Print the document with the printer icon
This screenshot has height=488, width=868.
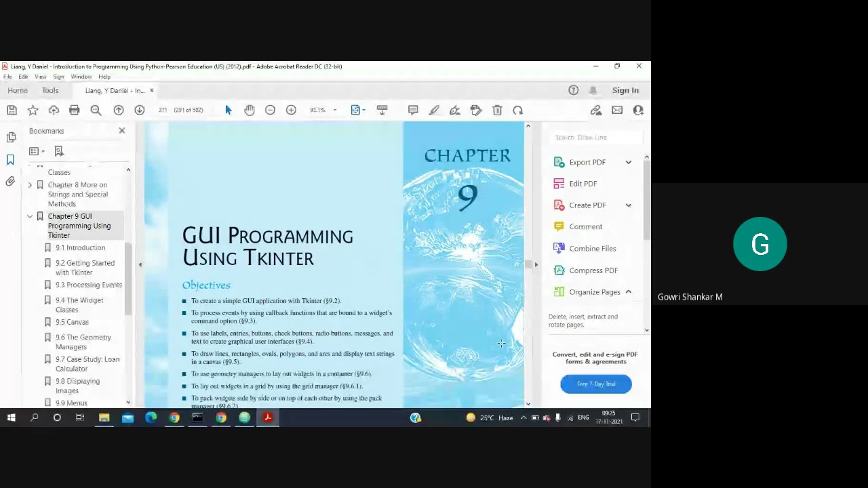pos(75,110)
